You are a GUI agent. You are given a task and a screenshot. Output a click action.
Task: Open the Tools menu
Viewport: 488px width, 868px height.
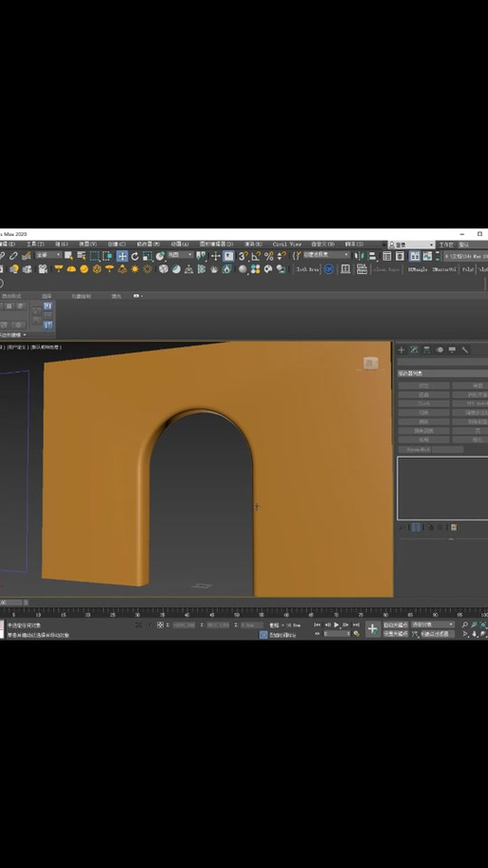coord(35,244)
